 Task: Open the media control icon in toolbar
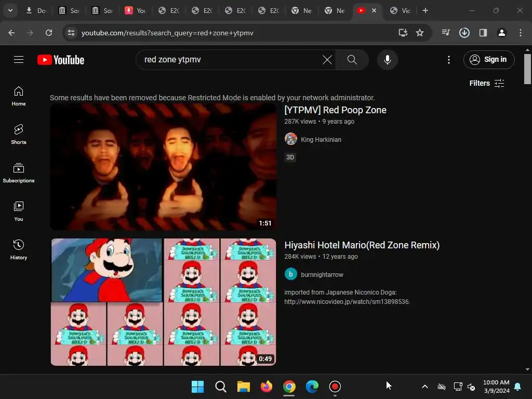tap(446, 33)
